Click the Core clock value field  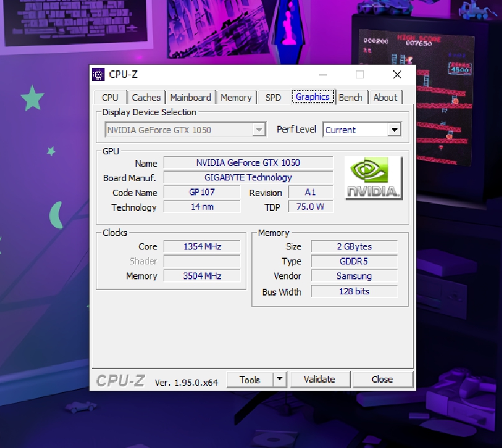[202, 246]
